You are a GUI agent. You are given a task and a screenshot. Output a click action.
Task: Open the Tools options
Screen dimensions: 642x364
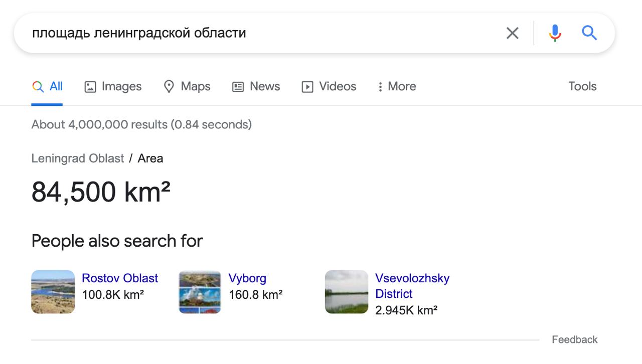[582, 86]
